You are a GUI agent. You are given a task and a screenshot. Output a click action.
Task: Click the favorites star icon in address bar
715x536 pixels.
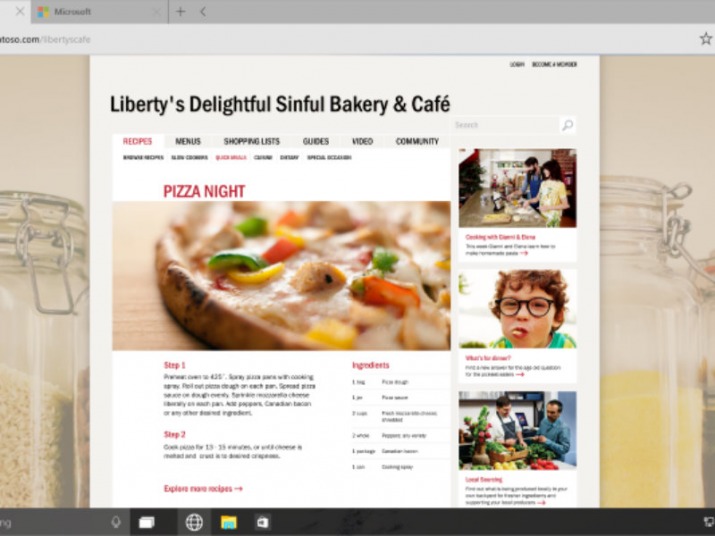[706, 39]
